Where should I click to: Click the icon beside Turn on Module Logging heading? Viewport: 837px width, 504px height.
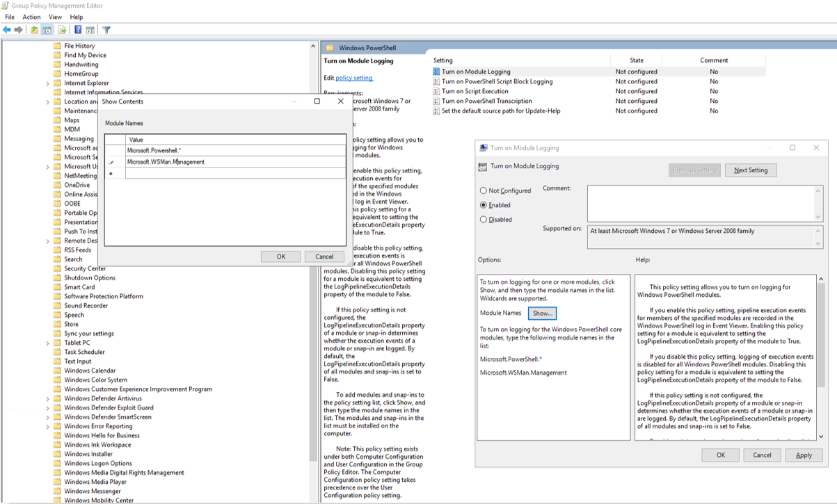tap(483, 167)
